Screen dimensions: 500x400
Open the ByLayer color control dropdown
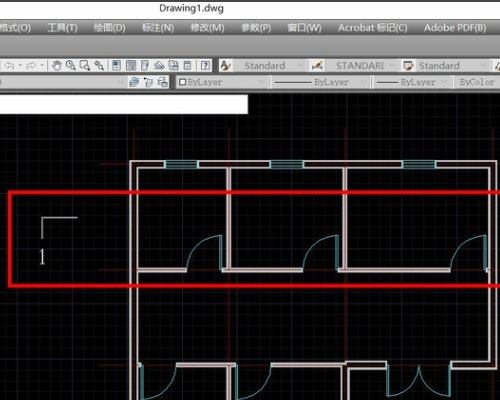(x=222, y=82)
